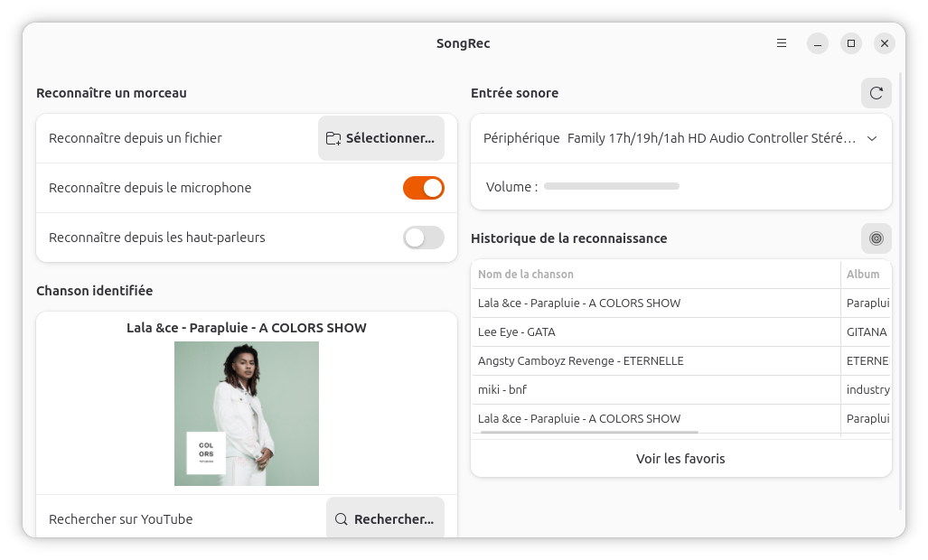The image size is (928, 560).
Task: Minimize the SongRec window
Action: pyautogui.click(x=817, y=43)
